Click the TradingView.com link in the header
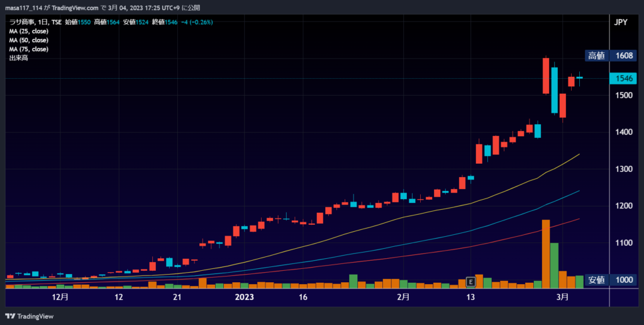Image resolution: width=644 pixels, height=325 pixels. click(75, 8)
